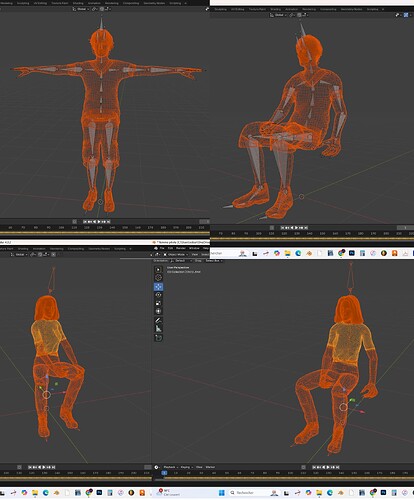Select the Transform tool in viewport toolbar
This screenshot has height=500, width=414.
[158, 311]
